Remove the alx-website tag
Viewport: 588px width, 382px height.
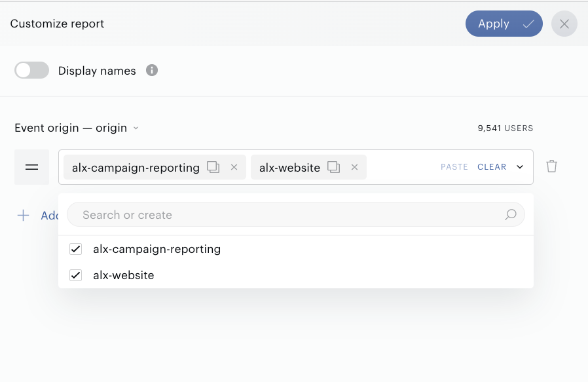354,167
